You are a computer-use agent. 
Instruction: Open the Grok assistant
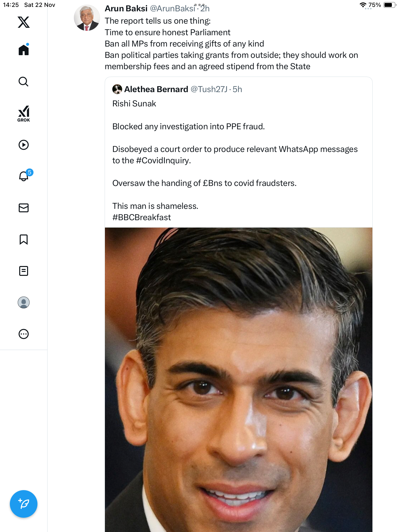coord(24,114)
